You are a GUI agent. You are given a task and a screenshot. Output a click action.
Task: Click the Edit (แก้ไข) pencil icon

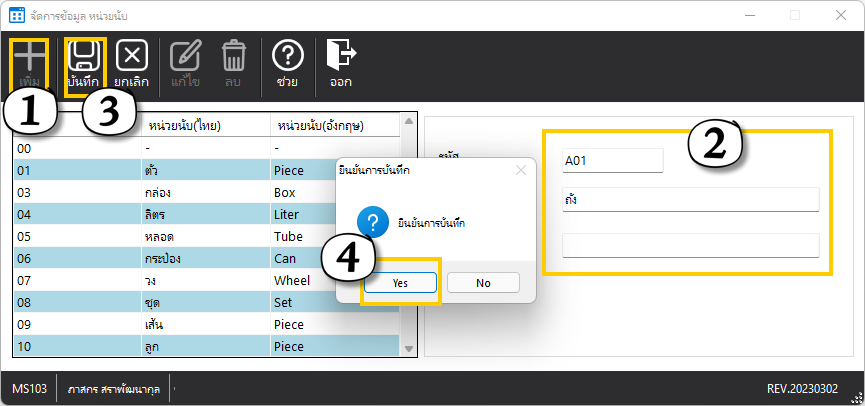[x=185, y=56]
